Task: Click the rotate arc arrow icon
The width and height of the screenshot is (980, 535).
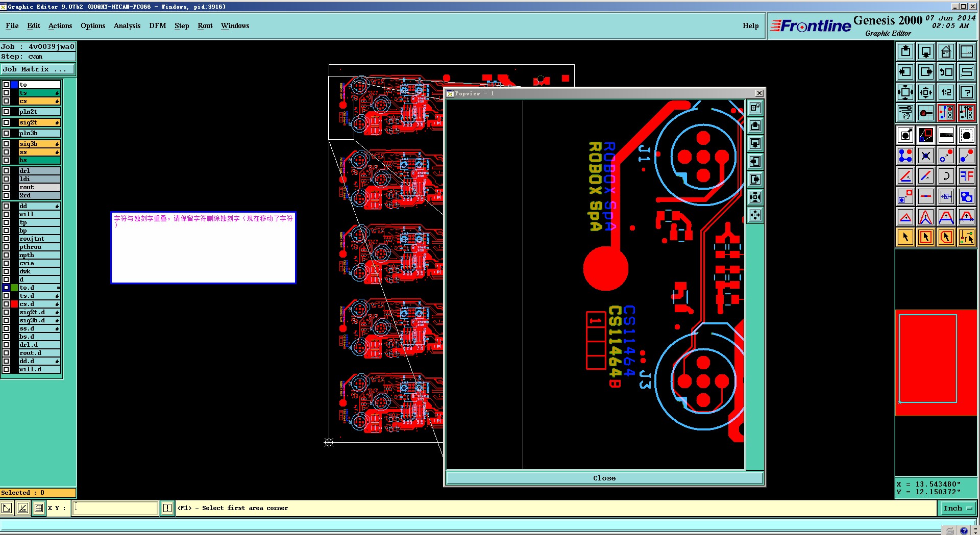Action: [x=946, y=176]
